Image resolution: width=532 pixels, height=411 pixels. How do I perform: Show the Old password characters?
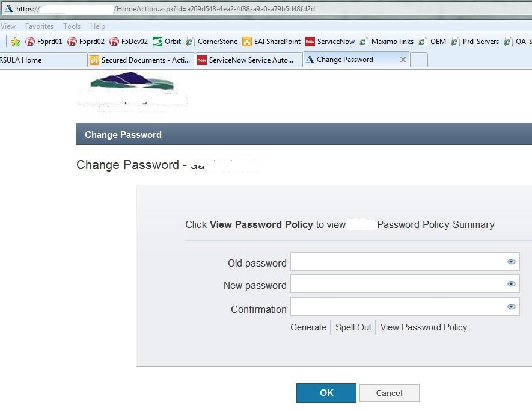coord(512,262)
